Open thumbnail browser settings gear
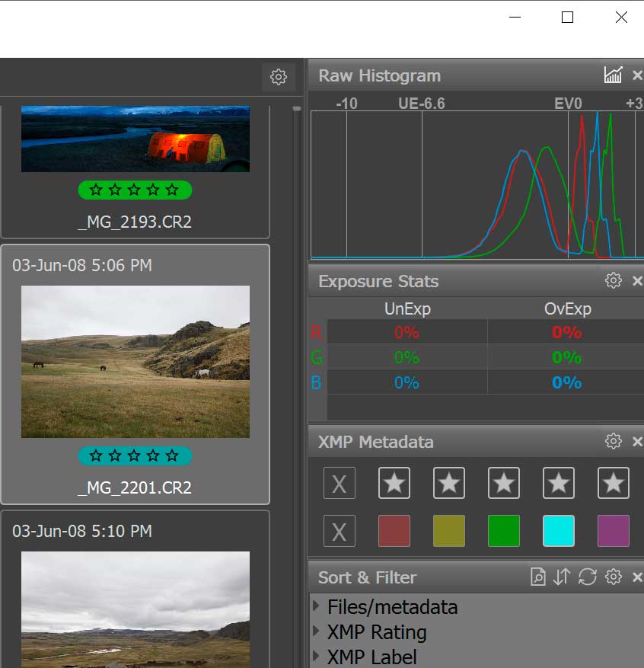This screenshot has width=644, height=668. tap(279, 76)
